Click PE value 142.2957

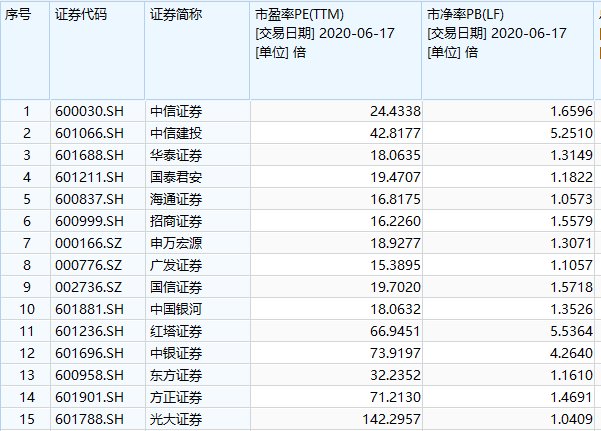click(x=391, y=419)
